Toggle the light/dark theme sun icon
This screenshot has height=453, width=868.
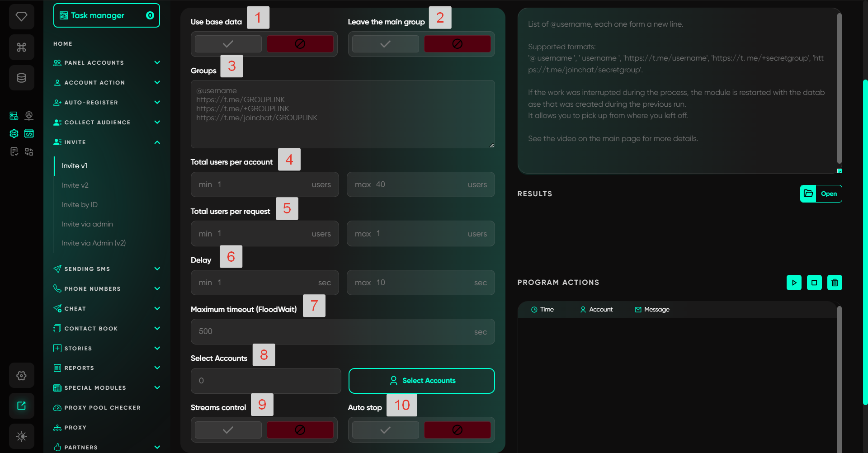pos(21,436)
